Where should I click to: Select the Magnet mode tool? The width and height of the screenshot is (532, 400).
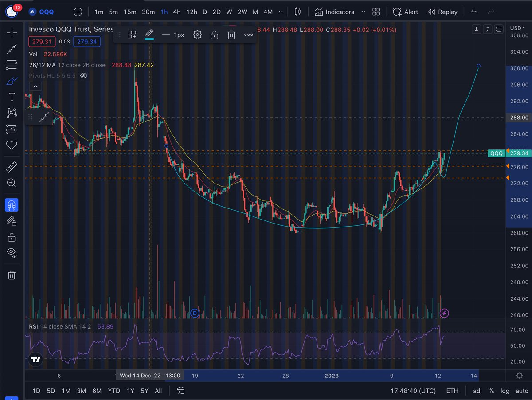[x=11, y=205]
